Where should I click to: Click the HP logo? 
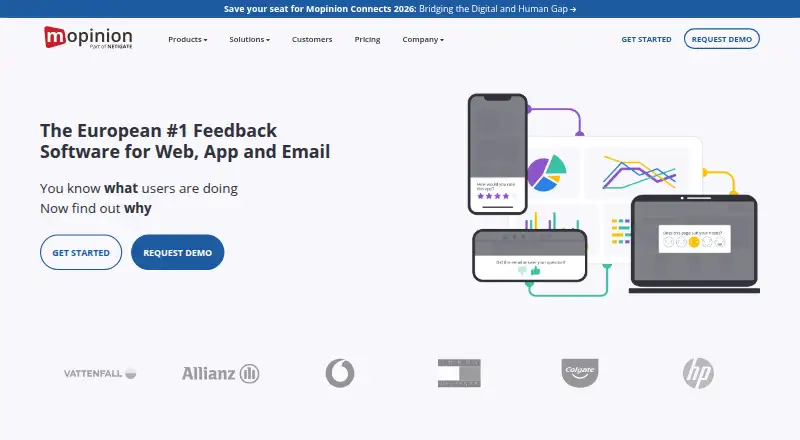(x=698, y=373)
